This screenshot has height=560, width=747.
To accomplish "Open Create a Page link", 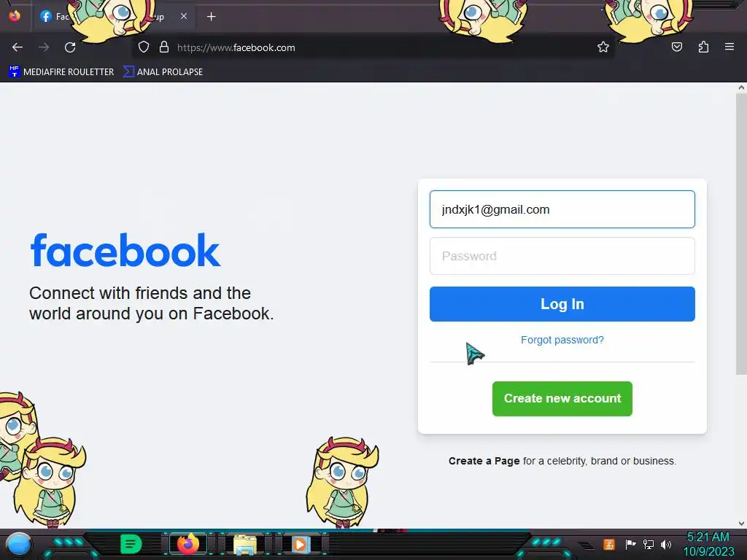I will click(484, 461).
